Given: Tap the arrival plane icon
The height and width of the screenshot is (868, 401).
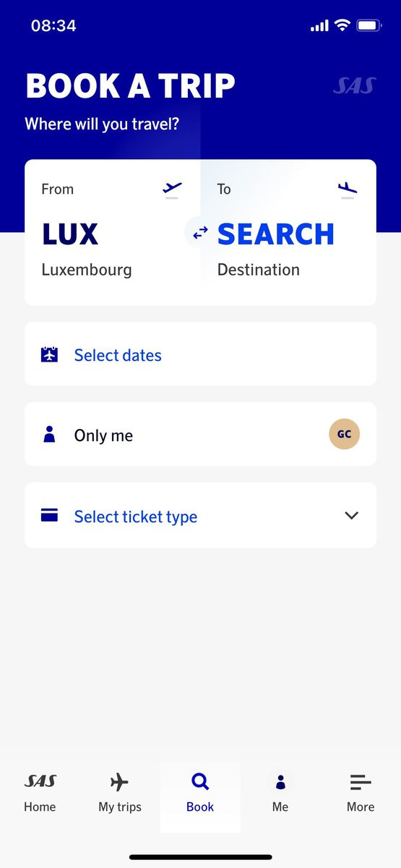Looking at the screenshot, I should click(x=348, y=190).
